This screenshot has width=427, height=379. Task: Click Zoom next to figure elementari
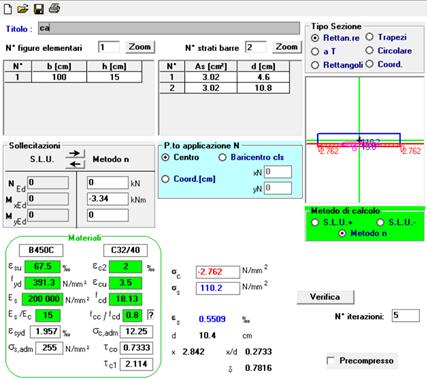coord(140,47)
